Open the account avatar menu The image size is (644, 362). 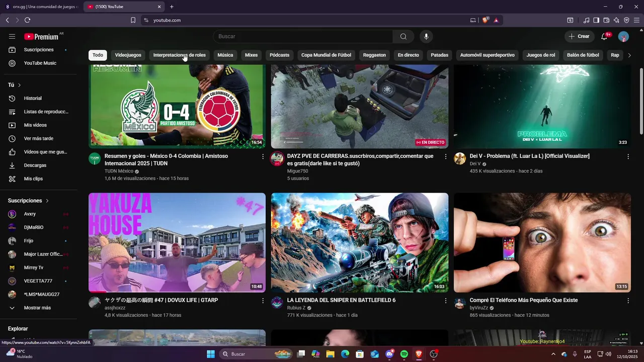pyautogui.click(x=623, y=36)
